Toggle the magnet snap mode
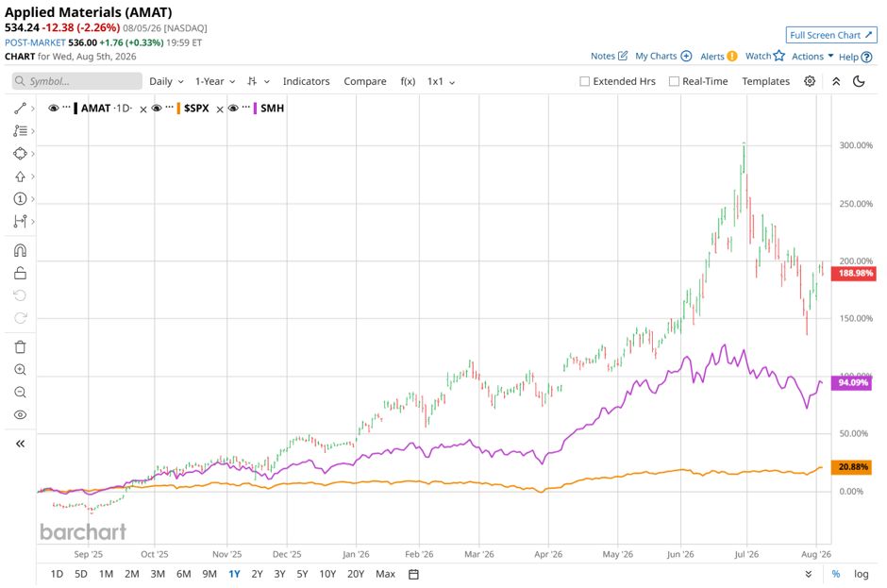The width and height of the screenshot is (887, 588). (x=21, y=250)
